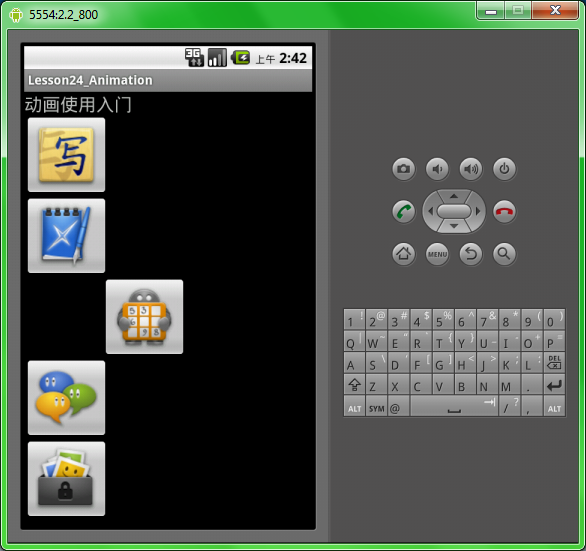
Task: Click the emulator power button
Action: click(505, 169)
